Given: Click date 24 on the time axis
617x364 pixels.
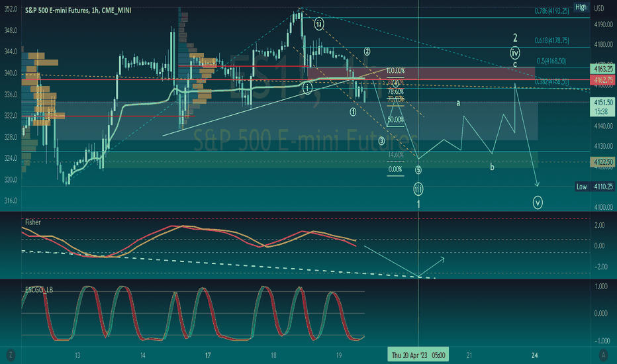Looking at the screenshot, I should pyautogui.click(x=534, y=355).
